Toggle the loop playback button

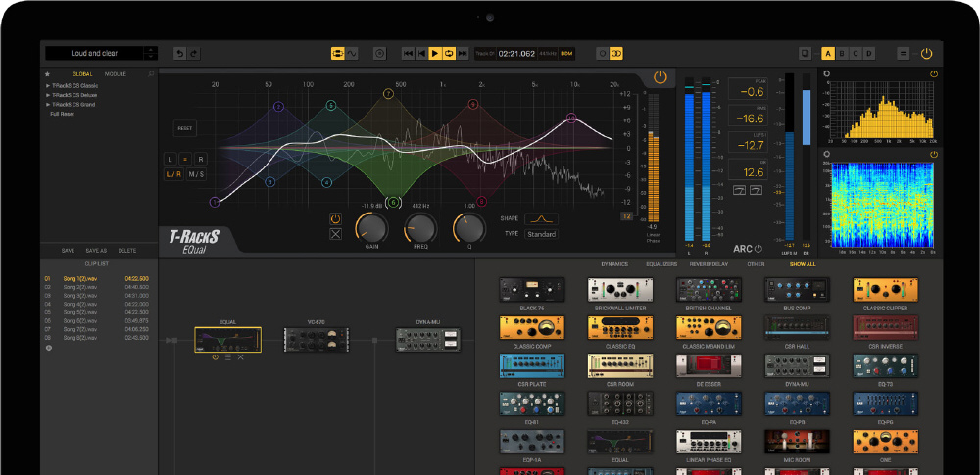point(449,53)
